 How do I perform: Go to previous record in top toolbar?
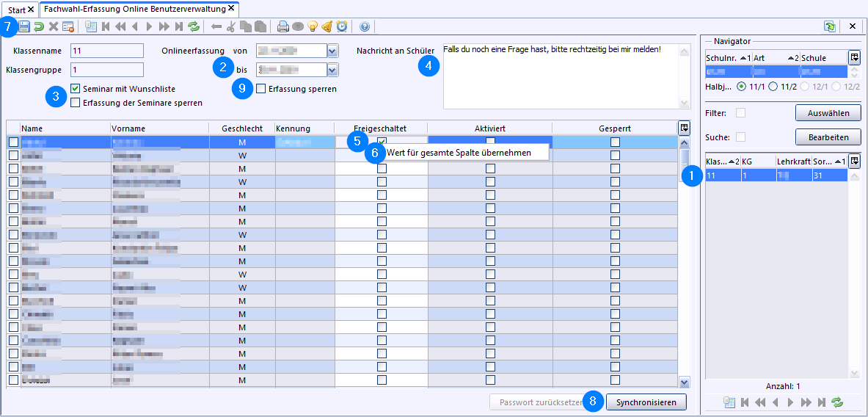coord(134,26)
